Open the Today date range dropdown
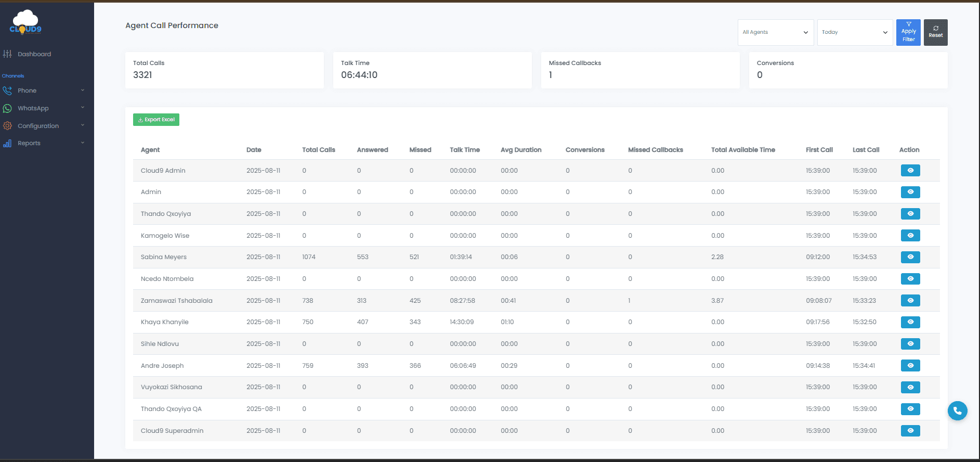 [x=855, y=32]
